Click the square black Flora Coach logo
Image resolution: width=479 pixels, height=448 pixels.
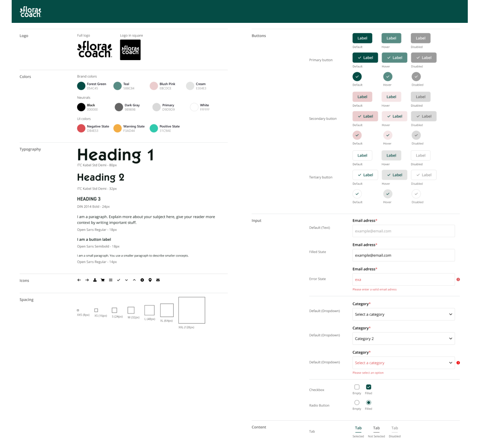(130, 50)
